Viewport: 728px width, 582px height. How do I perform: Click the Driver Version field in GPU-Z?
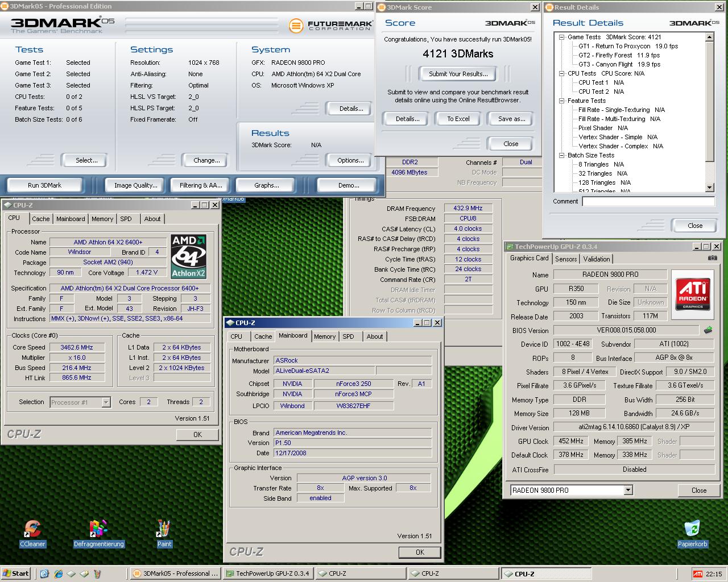pyautogui.click(x=634, y=427)
